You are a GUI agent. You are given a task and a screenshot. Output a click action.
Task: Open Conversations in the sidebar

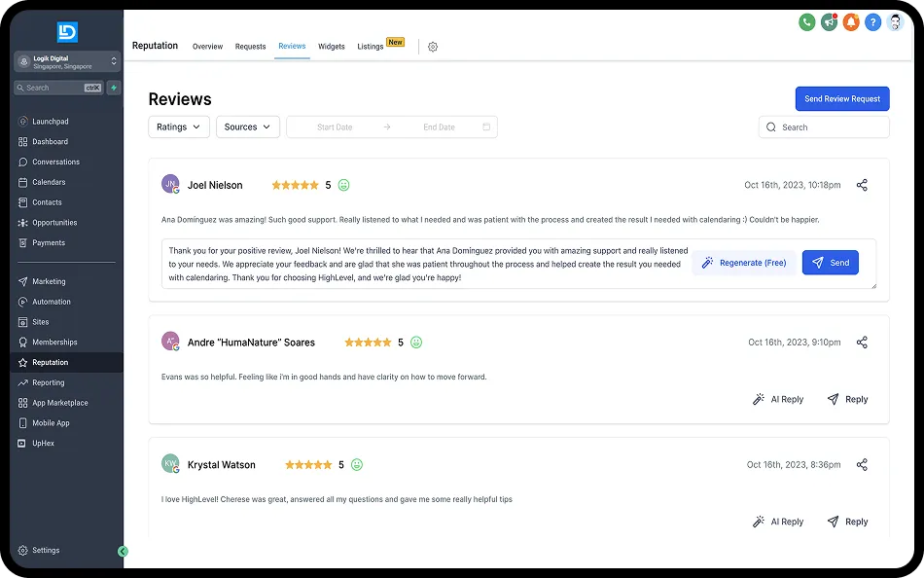point(55,162)
